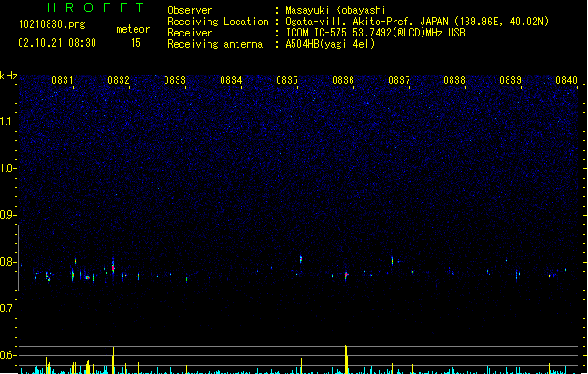The height and width of the screenshot is (374, 588).
Task: Click the gray frequency range bar beside 0.8
Action: click(19, 258)
